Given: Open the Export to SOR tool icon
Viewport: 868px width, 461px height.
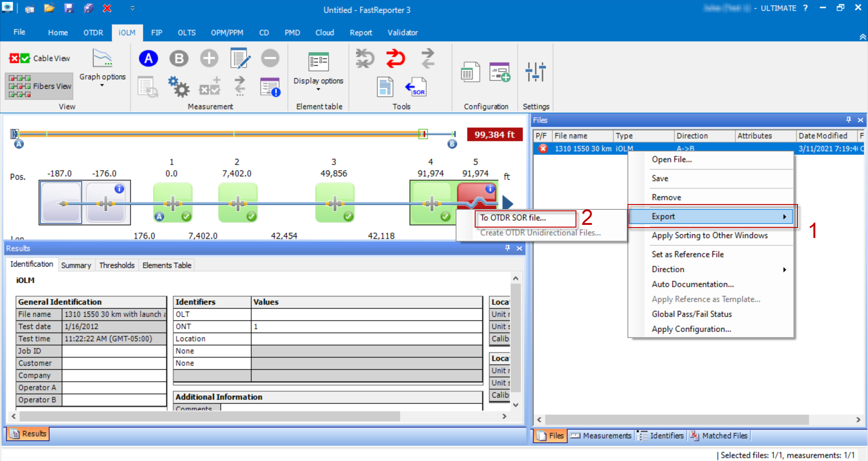Looking at the screenshot, I should 416,86.
